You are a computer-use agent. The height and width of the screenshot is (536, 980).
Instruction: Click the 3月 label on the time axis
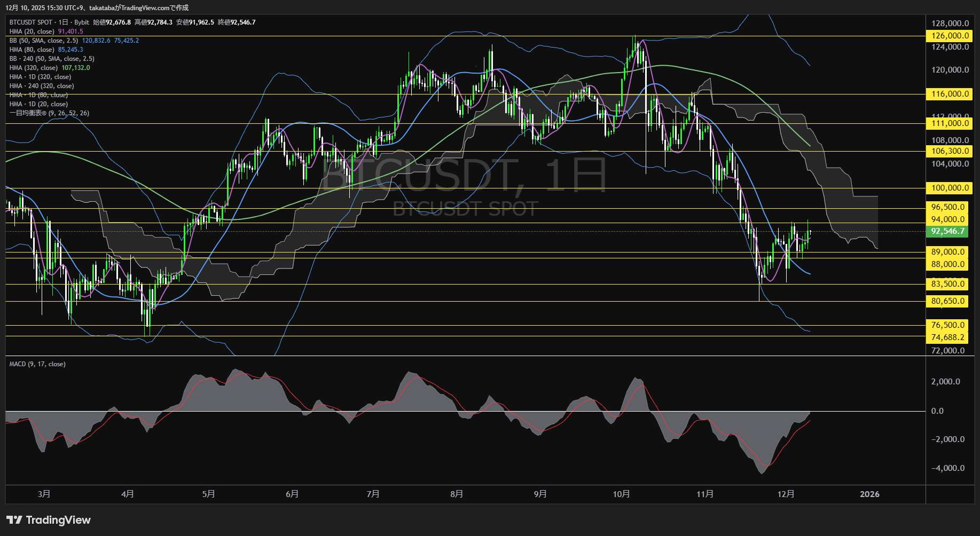(x=44, y=494)
